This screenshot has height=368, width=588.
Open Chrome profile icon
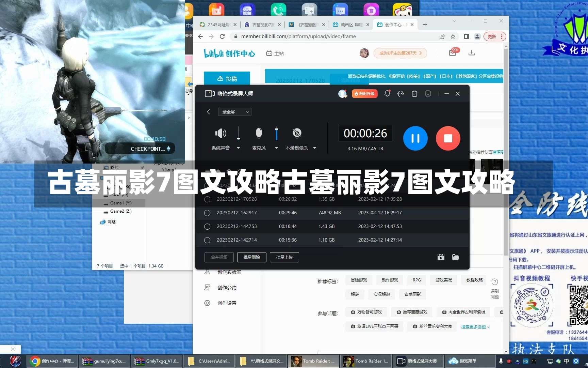(x=477, y=36)
